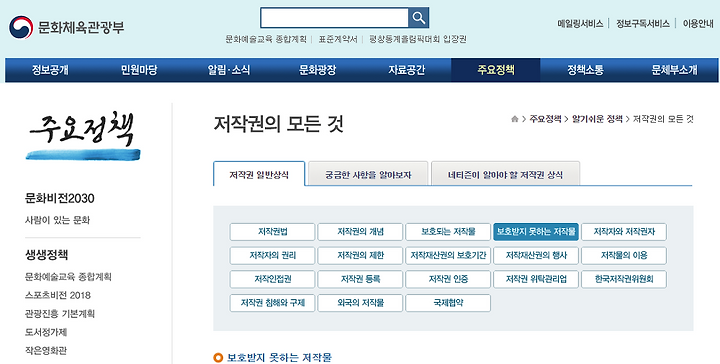Click 알기쉬운 정책 in the breadcrumb

pos(597,119)
